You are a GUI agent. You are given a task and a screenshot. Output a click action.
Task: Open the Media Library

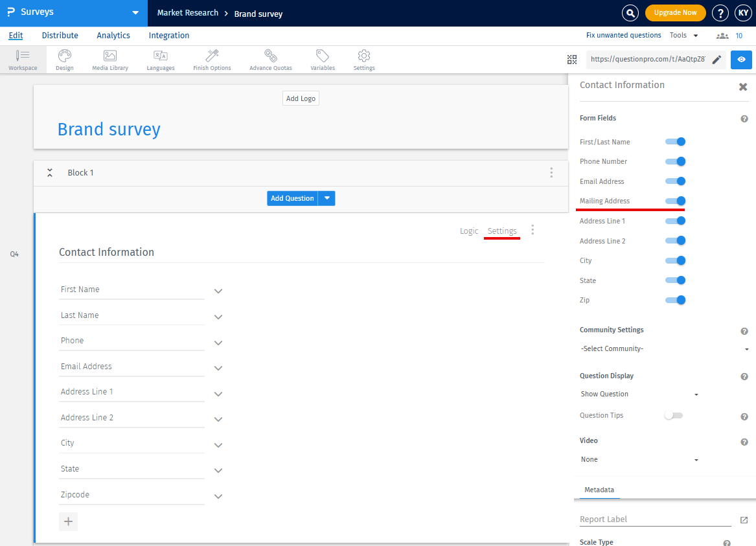[109, 60]
